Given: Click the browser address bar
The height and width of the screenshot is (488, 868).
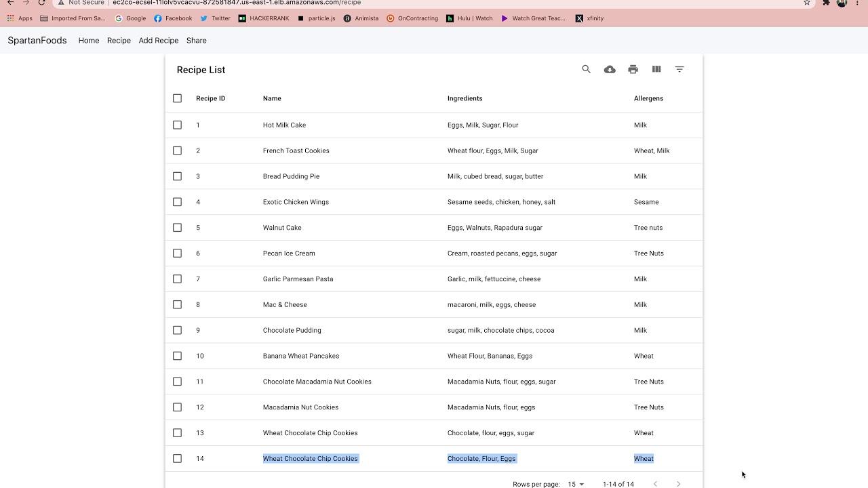Looking at the screenshot, I should [x=434, y=3].
